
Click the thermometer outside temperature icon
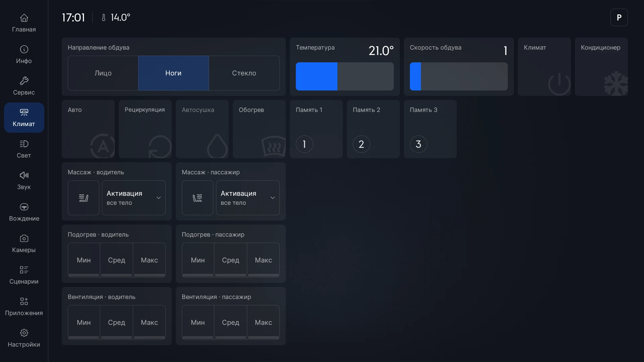coord(104,17)
